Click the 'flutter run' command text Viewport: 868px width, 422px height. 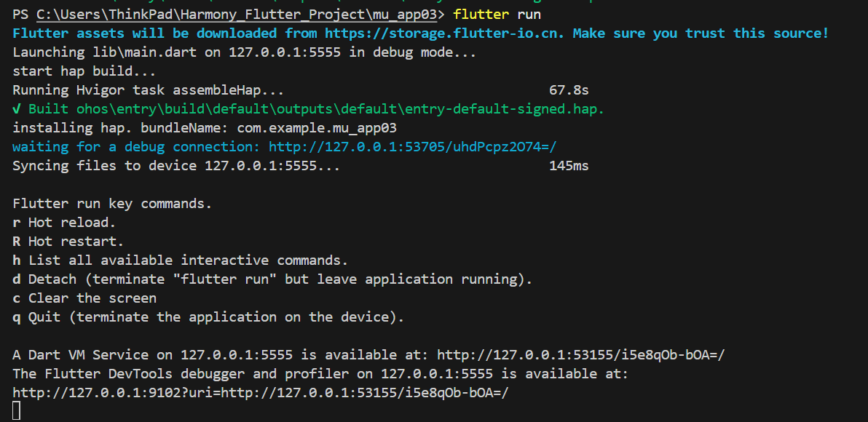pos(497,15)
